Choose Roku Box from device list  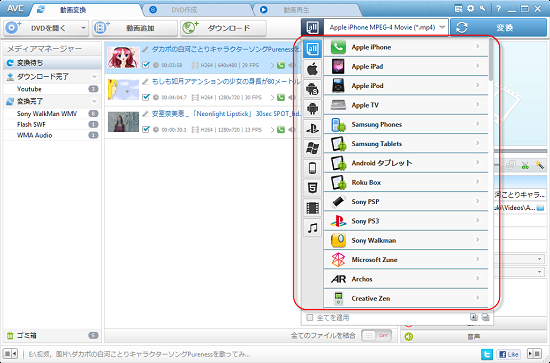(x=406, y=182)
